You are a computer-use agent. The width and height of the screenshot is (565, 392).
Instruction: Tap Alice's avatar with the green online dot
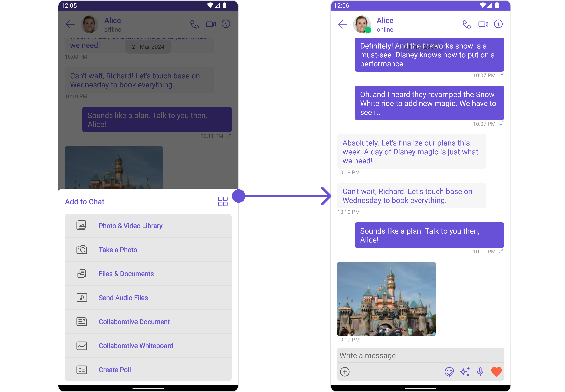click(x=362, y=24)
